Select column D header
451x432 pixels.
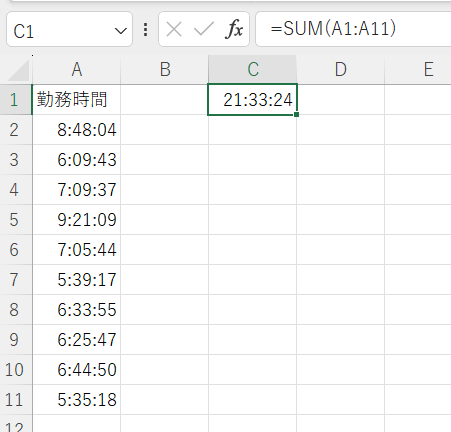click(x=340, y=70)
